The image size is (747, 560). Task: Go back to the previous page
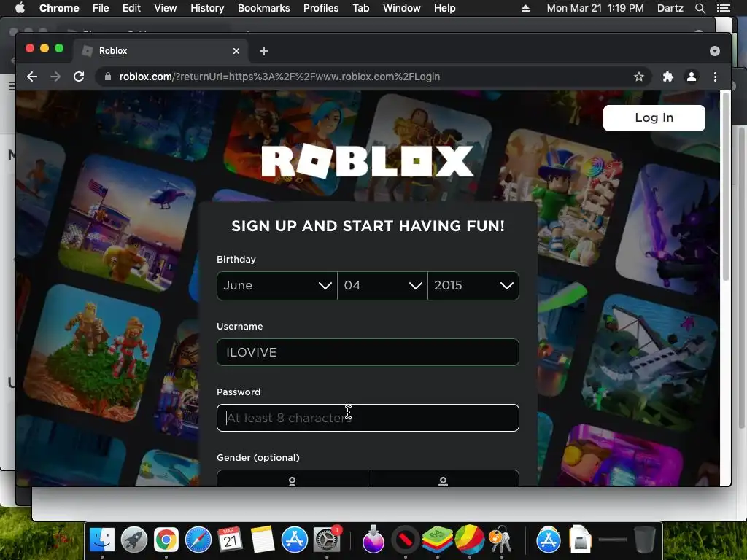(32, 77)
